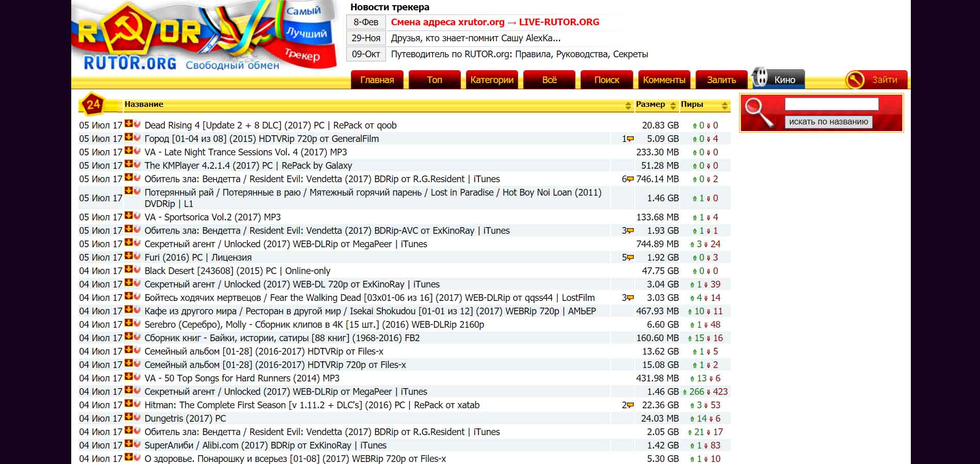Go to the Залить upload tab
Image resolution: width=980 pixels, height=464 pixels.
(721, 80)
